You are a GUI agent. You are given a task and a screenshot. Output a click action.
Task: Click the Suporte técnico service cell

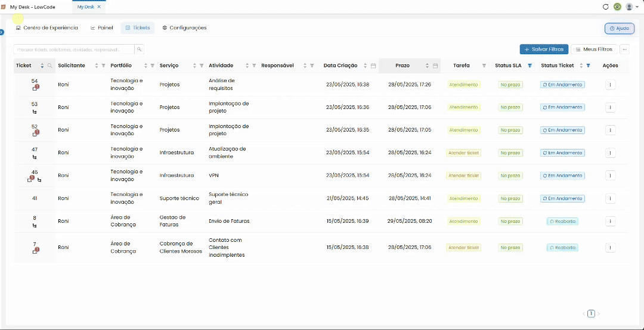coord(179,198)
